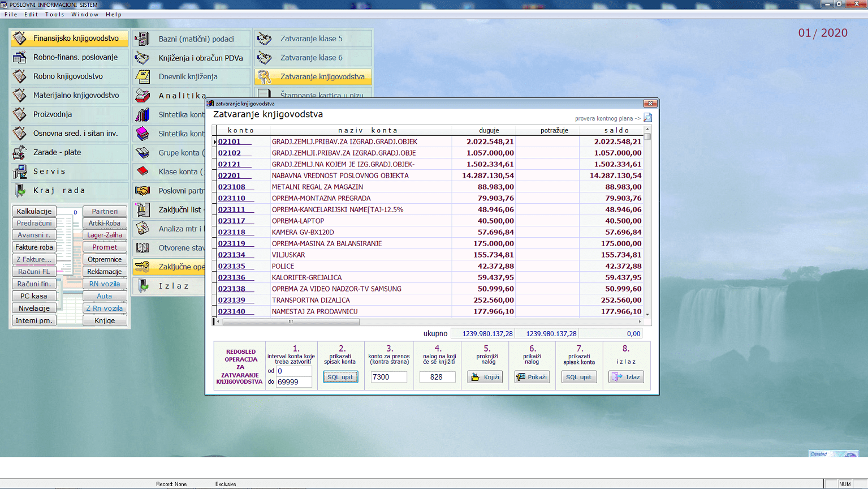Screen dimensions: 868x489
Task: Click SQL upit button under step 2
Action: pyautogui.click(x=340, y=377)
